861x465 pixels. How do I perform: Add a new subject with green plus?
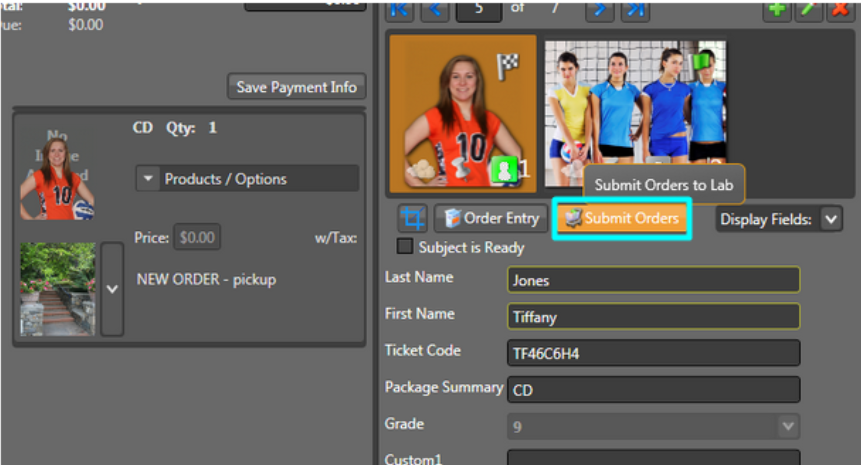[776, 10]
